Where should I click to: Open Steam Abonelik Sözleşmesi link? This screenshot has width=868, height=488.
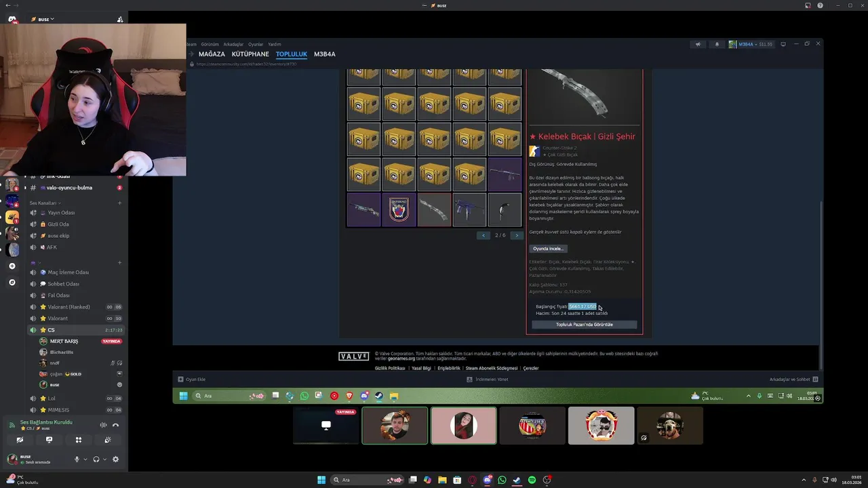492,368
